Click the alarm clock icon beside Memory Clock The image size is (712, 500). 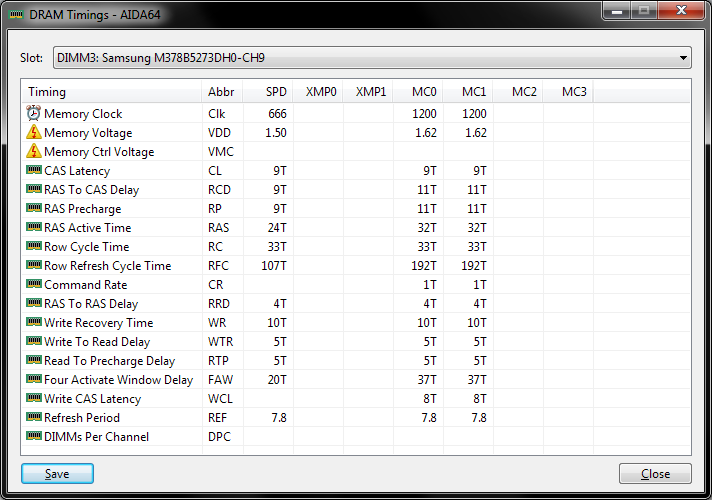point(34,113)
